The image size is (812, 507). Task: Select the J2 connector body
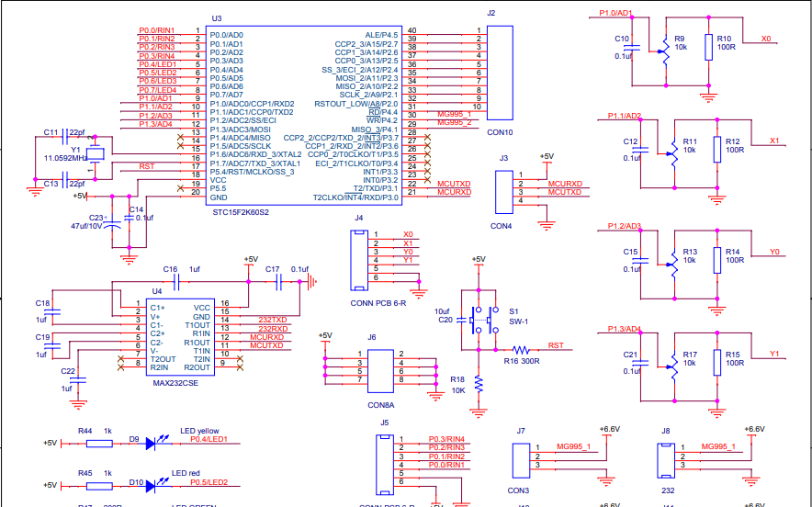(500, 73)
